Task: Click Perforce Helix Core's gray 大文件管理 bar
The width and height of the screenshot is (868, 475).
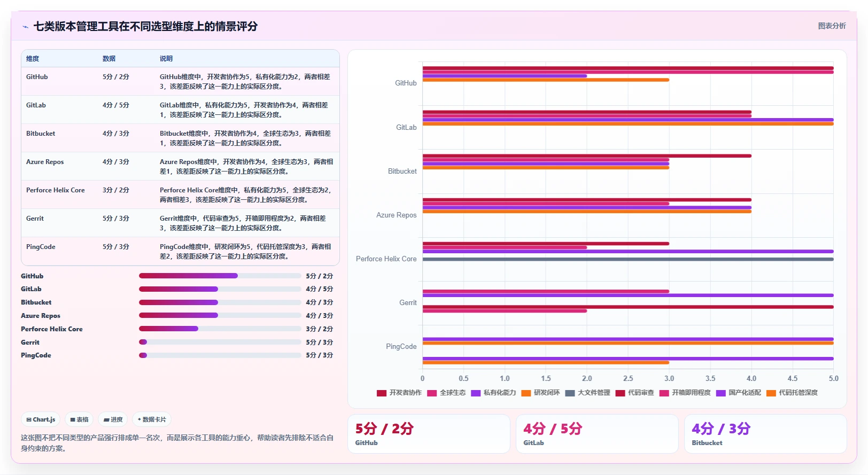Action: (x=628, y=259)
